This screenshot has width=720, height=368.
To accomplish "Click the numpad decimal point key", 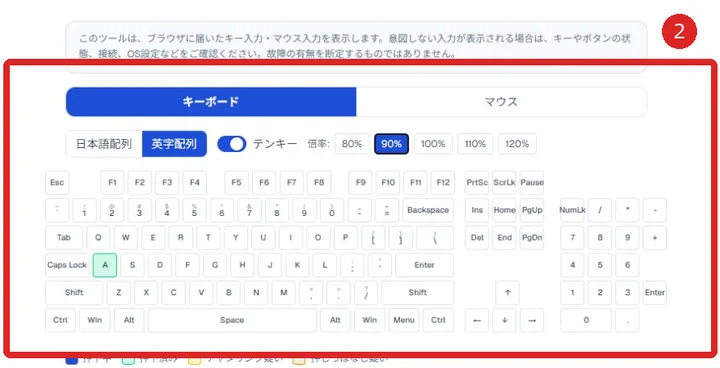I will tap(627, 320).
